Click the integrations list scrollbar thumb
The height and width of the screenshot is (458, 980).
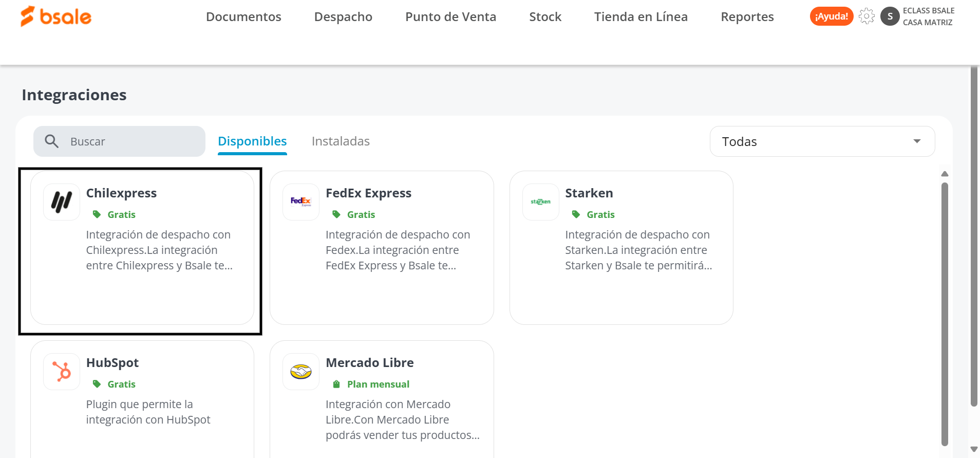945,314
